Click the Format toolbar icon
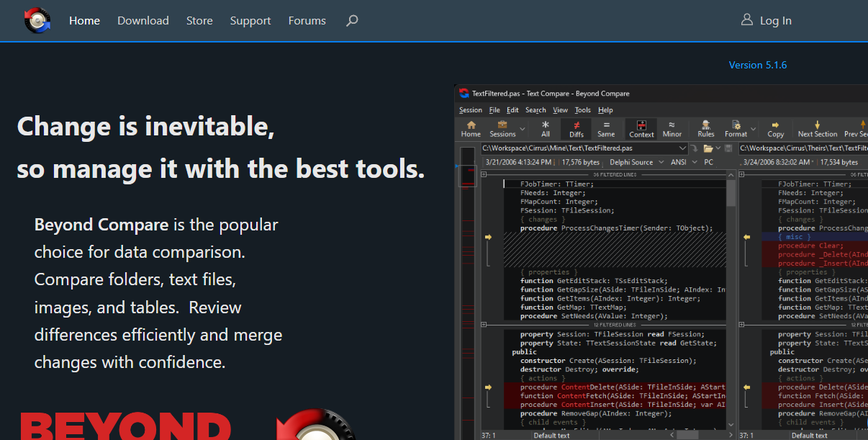This screenshot has width=868, height=440. (x=736, y=129)
